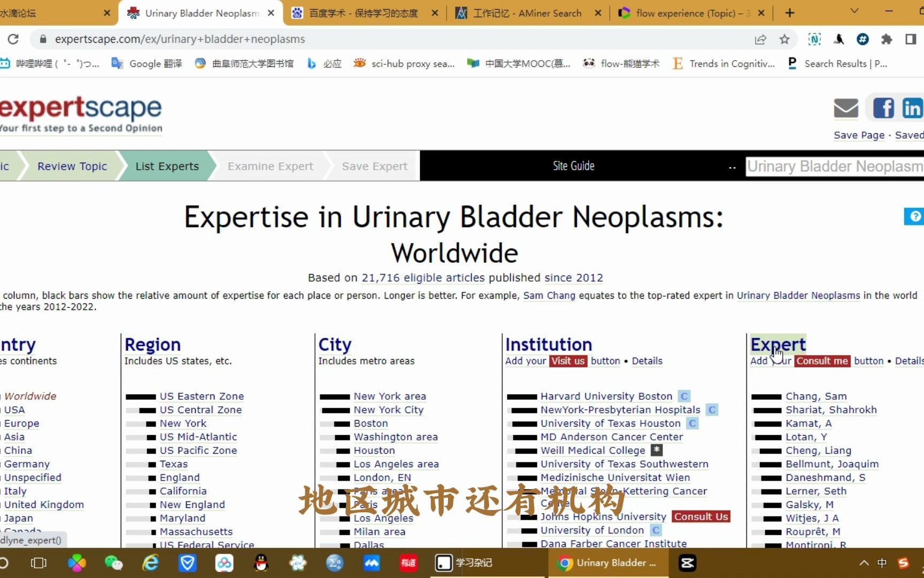Open the 21,716 eligible articles link
This screenshot has width=924, height=578.
tap(423, 277)
